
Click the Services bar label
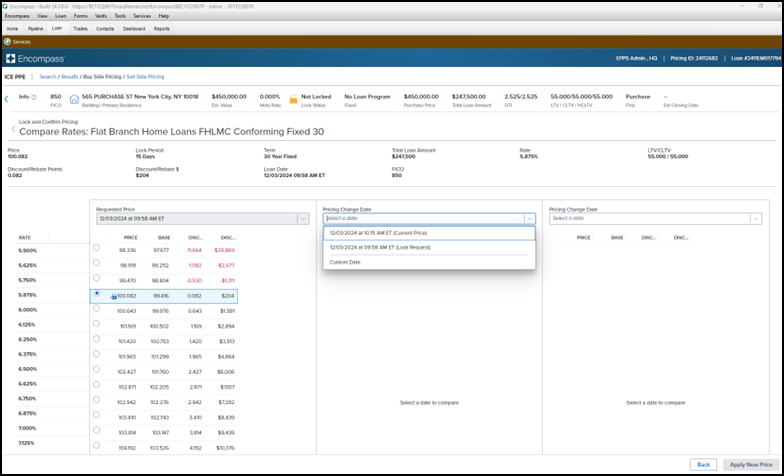[x=22, y=42]
